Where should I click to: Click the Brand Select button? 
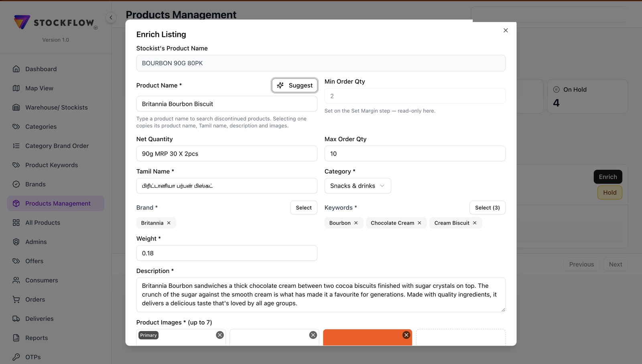304,208
